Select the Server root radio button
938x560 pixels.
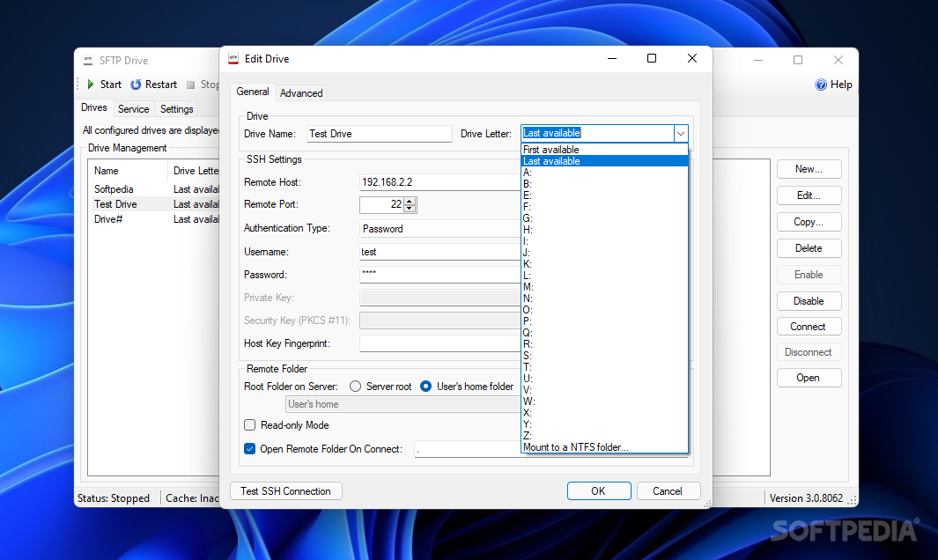pyautogui.click(x=355, y=387)
